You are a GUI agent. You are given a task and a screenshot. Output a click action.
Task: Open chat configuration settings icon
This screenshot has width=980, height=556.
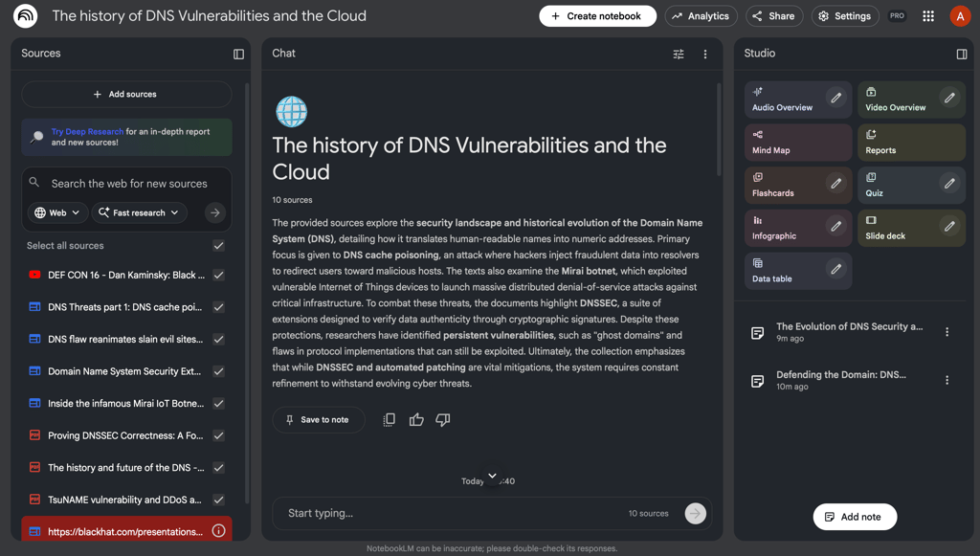tap(679, 55)
